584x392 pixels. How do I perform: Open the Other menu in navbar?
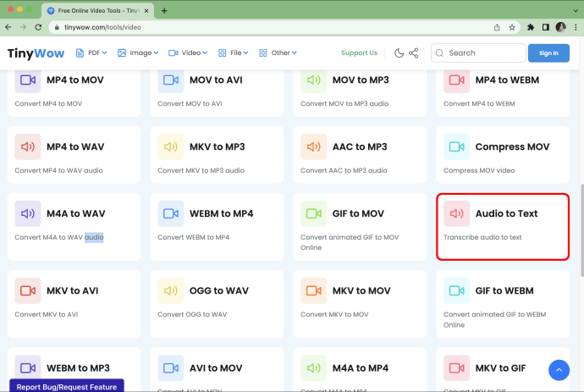coord(278,52)
